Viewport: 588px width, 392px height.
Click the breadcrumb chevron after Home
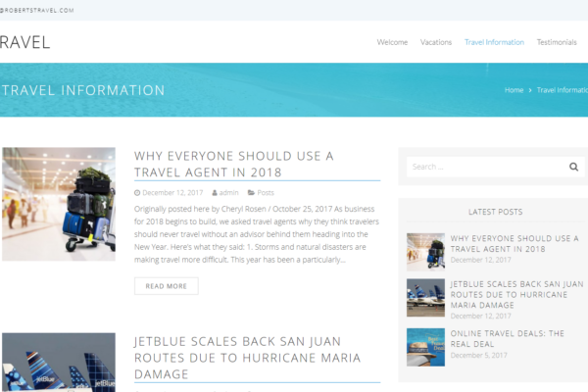530,90
